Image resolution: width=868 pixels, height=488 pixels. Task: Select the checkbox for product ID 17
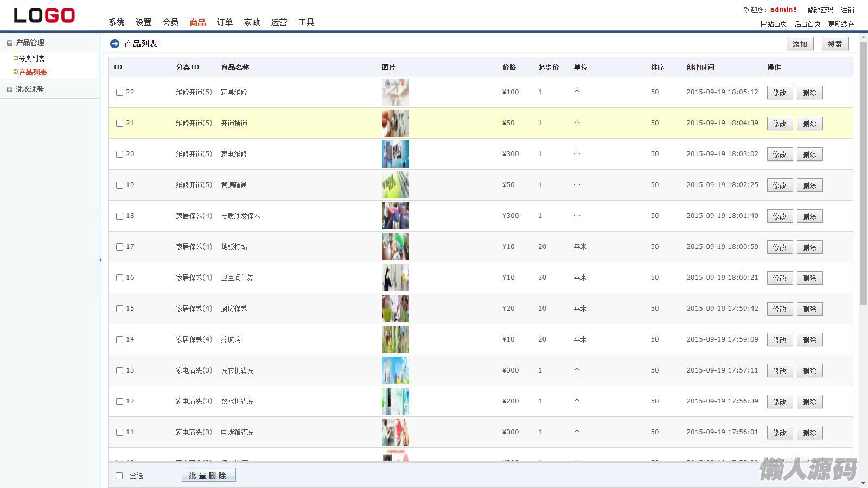pyautogui.click(x=119, y=247)
